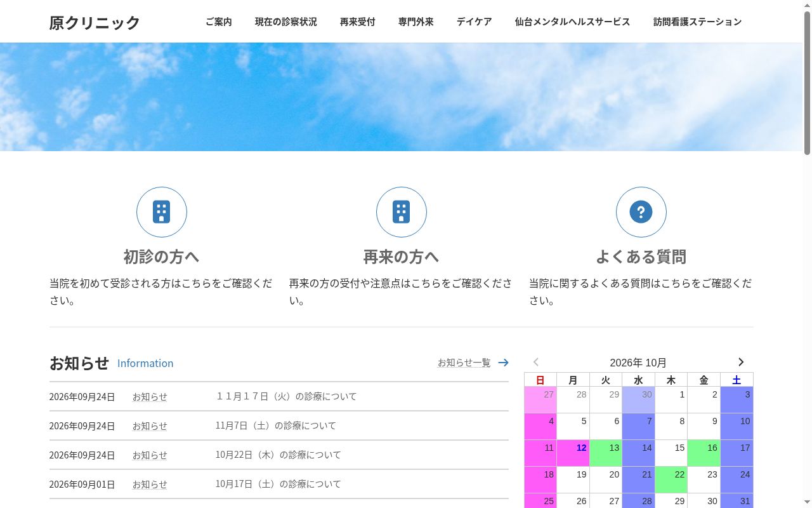The width and height of the screenshot is (812, 508).
Task: Open 仙台メンタルヘルスサービス in the menu
Action: (x=573, y=22)
